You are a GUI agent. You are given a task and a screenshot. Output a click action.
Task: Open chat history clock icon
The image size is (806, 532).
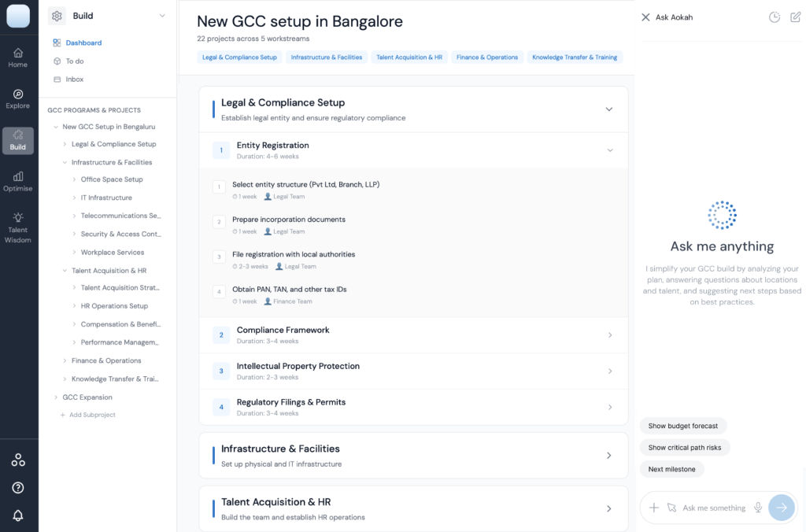click(774, 17)
